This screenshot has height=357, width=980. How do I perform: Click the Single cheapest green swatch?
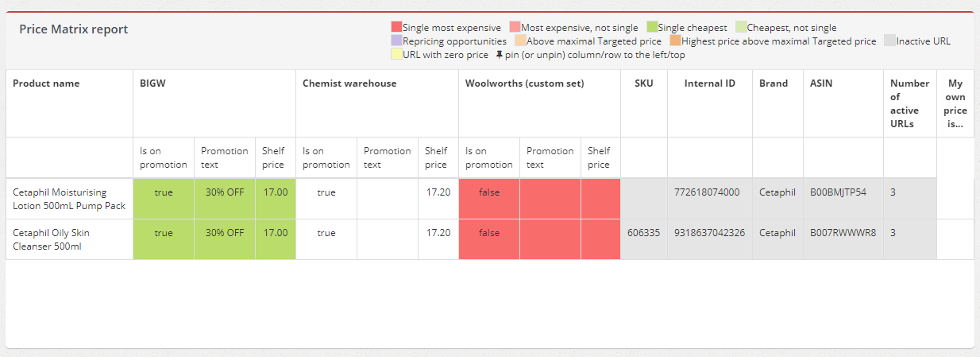pyautogui.click(x=652, y=28)
